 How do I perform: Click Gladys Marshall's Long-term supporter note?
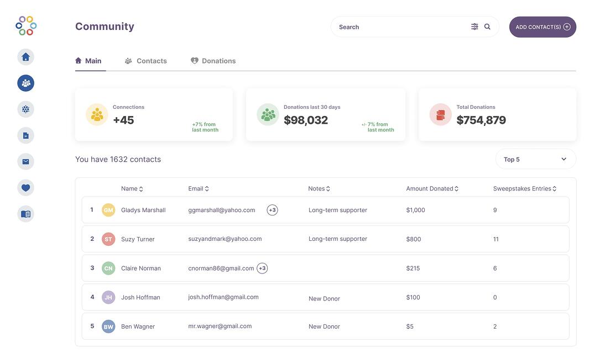click(x=338, y=210)
